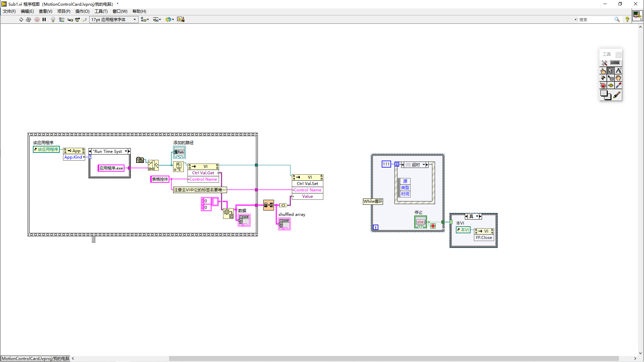The width and height of the screenshot is (644, 362).
Task: Click the foreground/background color swatch
Action: click(x=605, y=95)
